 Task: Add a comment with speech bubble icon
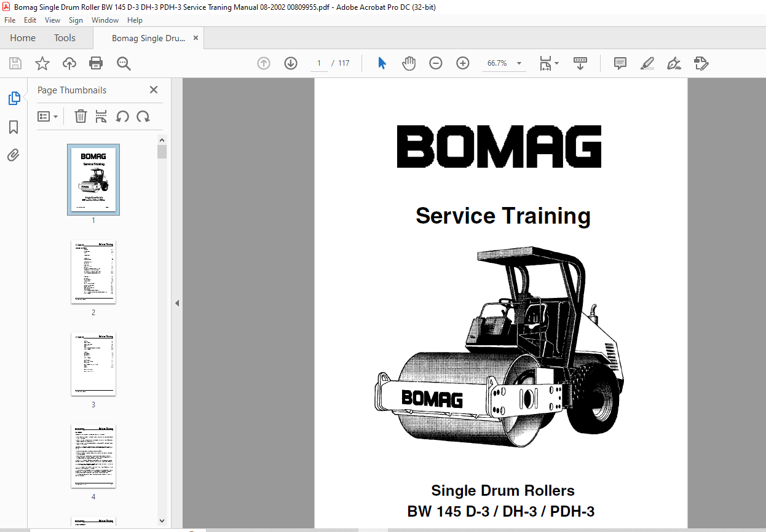point(620,63)
